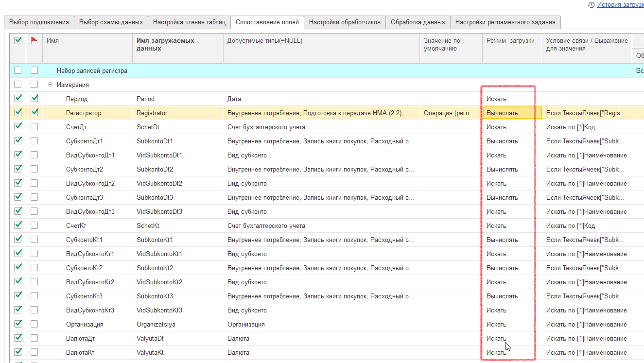
Task: Toggle the select-all checkbox in the header
Action: pos(18,41)
